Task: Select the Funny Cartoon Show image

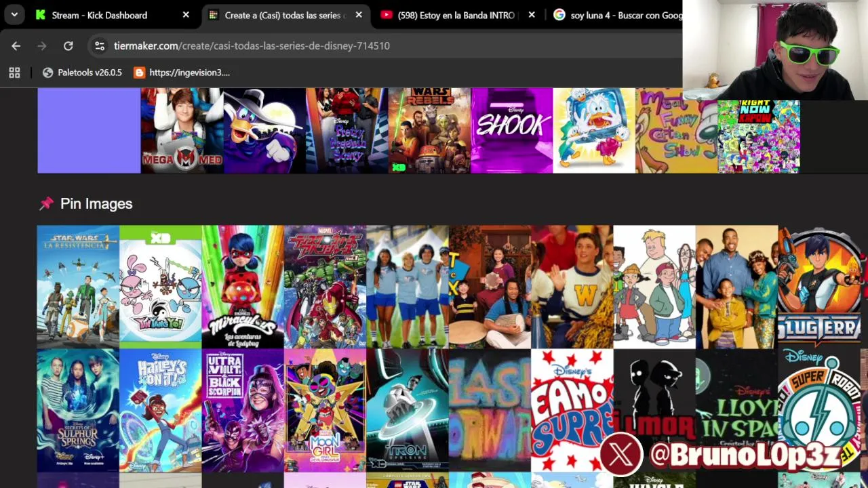Action: [x=676, y=131]
